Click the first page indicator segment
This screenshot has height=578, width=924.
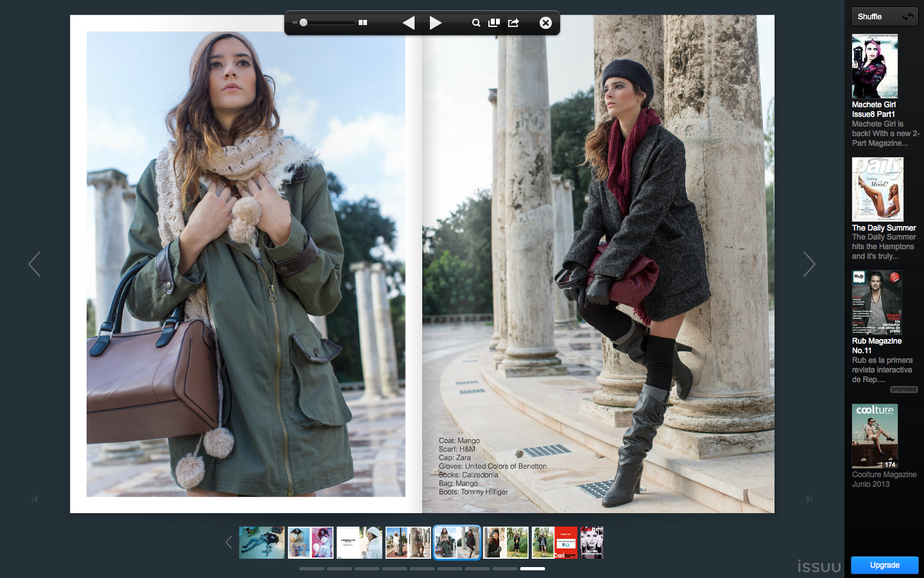click(x=312, y=568)
